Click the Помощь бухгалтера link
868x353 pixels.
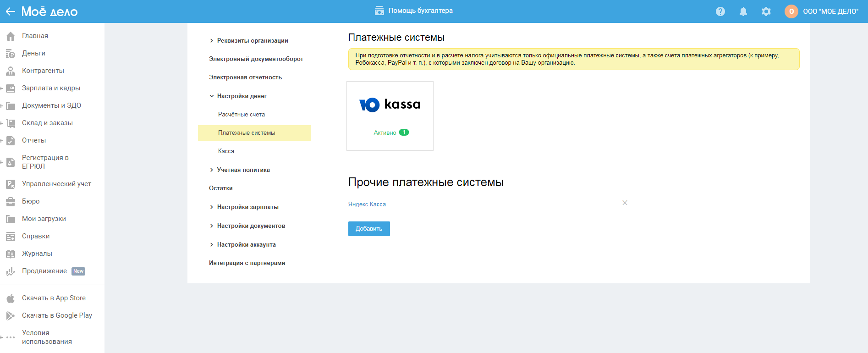421,11
